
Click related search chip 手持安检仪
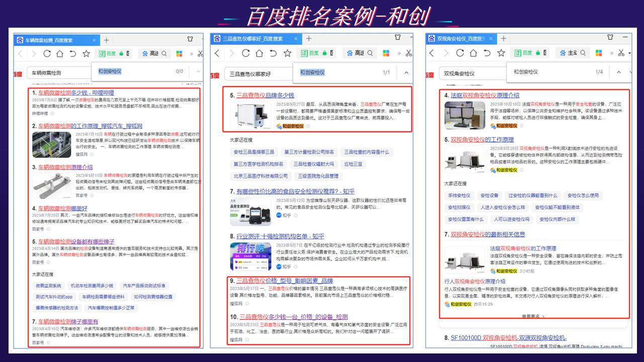pyautogui.click(x=459, y=196)
